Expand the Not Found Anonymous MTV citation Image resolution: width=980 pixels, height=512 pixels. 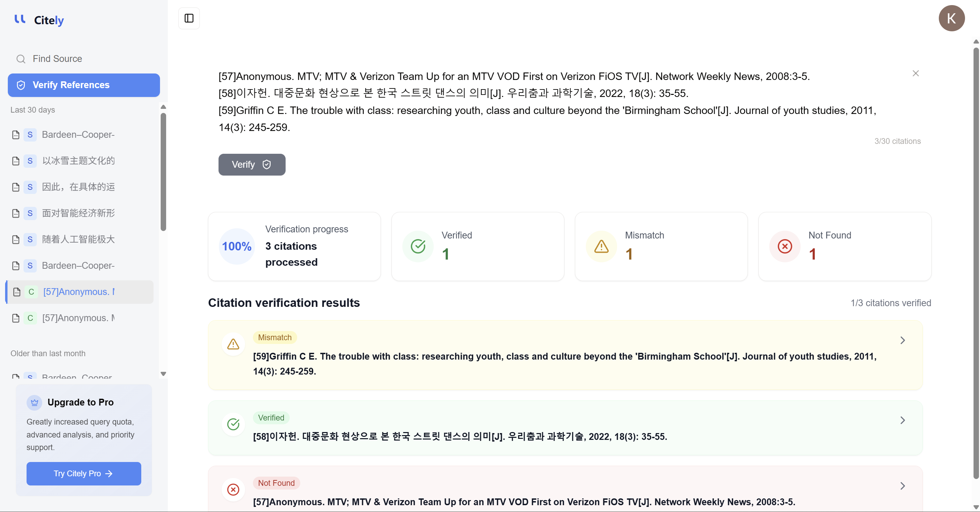point(902,486)
